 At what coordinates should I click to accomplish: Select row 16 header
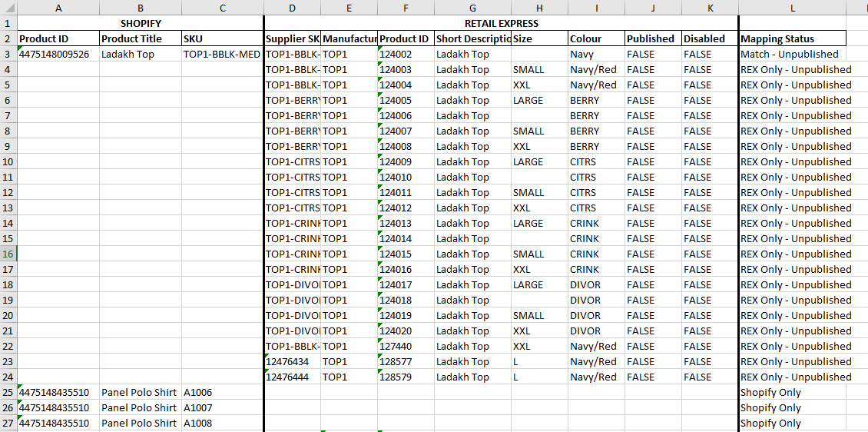(x=8, y=254)
